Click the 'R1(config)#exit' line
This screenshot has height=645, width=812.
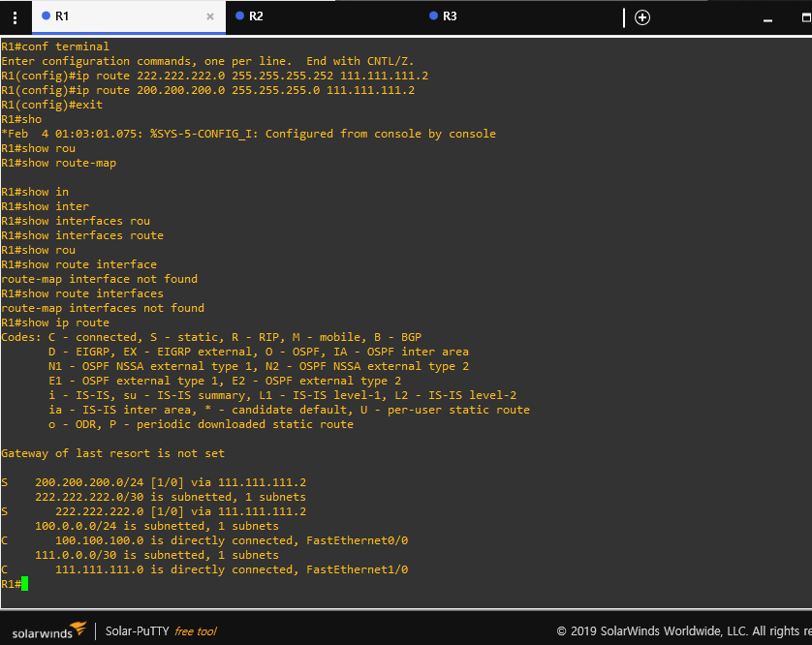click(51, 105)
